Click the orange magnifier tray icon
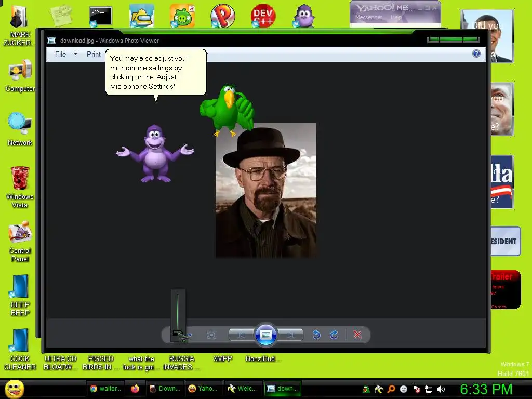 [x=391, y=389]
